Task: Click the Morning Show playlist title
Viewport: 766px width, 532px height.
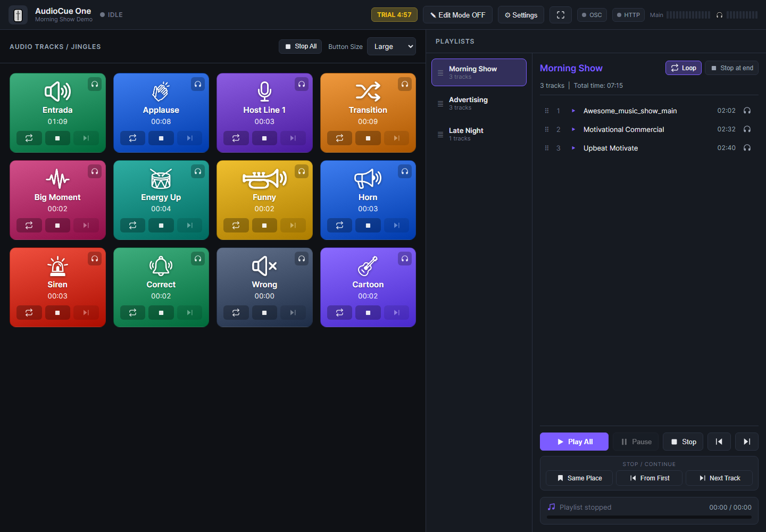Action: pos(571,68)
